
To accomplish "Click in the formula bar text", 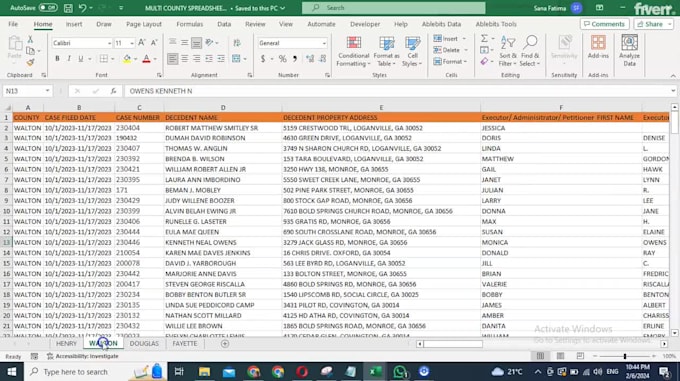I will (161, 91).
